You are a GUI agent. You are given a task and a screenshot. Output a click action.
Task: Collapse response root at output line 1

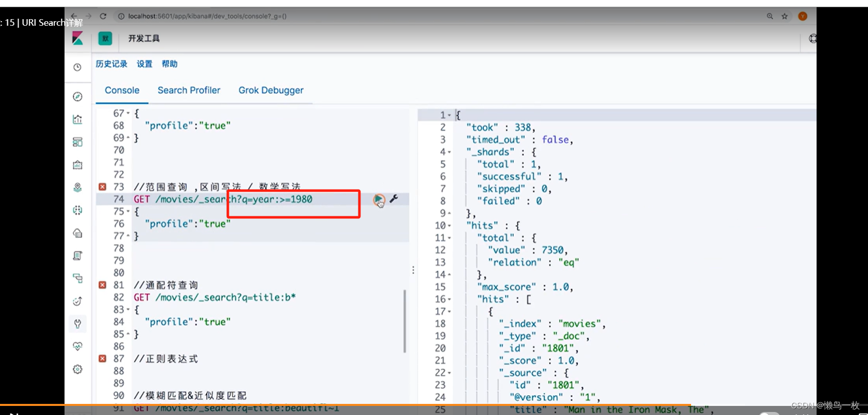(x=449, y=115)
